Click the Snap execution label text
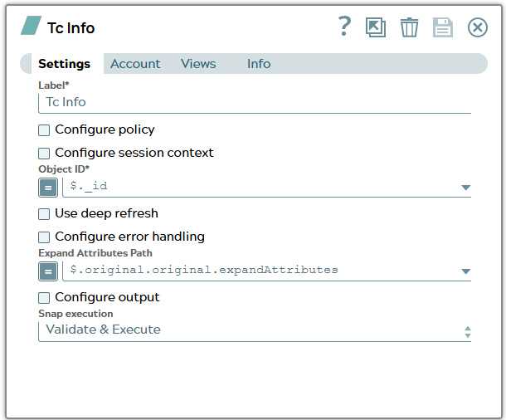 click(75, 314)
